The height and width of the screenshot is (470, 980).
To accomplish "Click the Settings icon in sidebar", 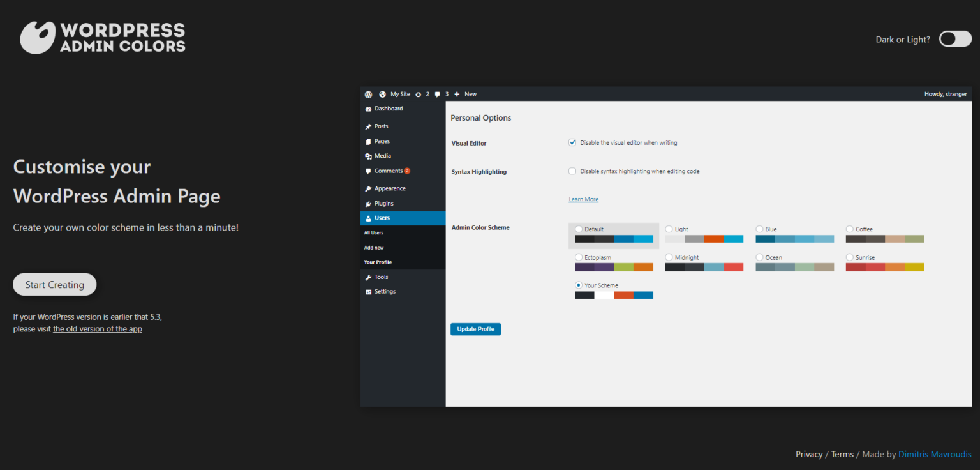I will (x=368, y=292).
